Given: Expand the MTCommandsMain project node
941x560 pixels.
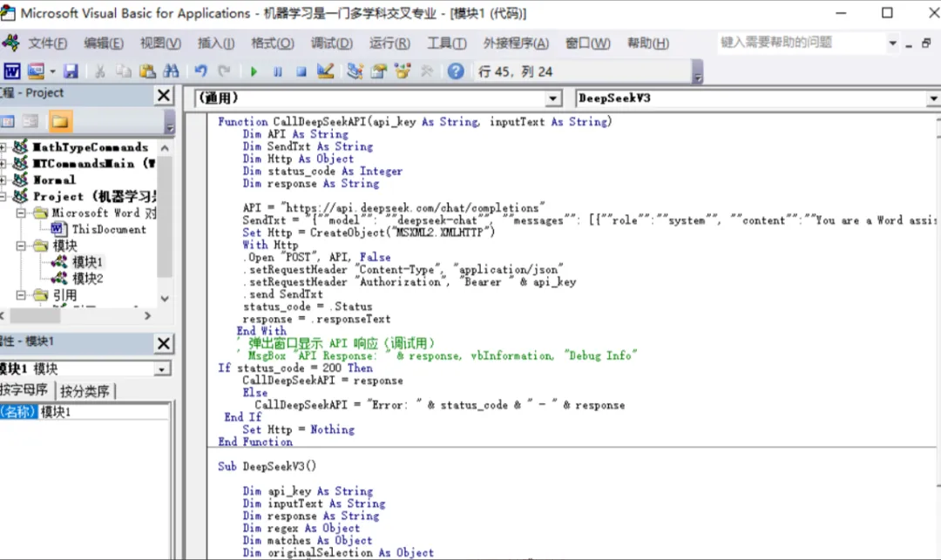Looking at the screenshot, I should [x=3, y=163].
